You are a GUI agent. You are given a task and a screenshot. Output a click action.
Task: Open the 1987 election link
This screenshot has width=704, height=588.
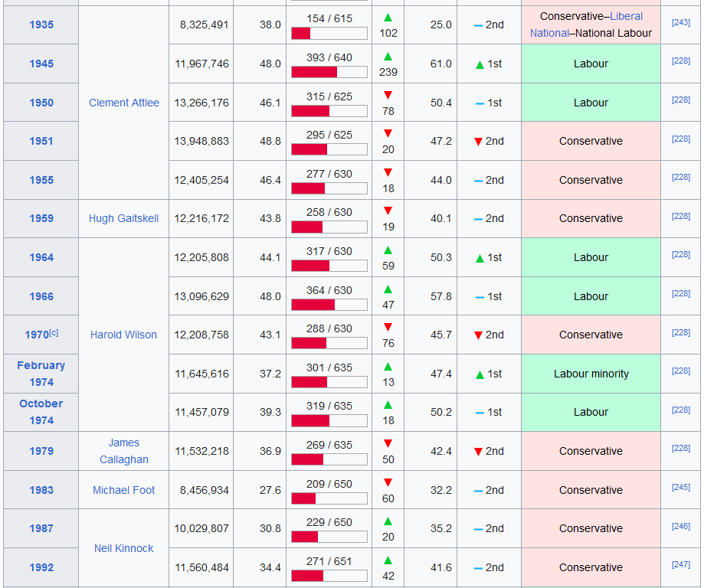(41, 528)
